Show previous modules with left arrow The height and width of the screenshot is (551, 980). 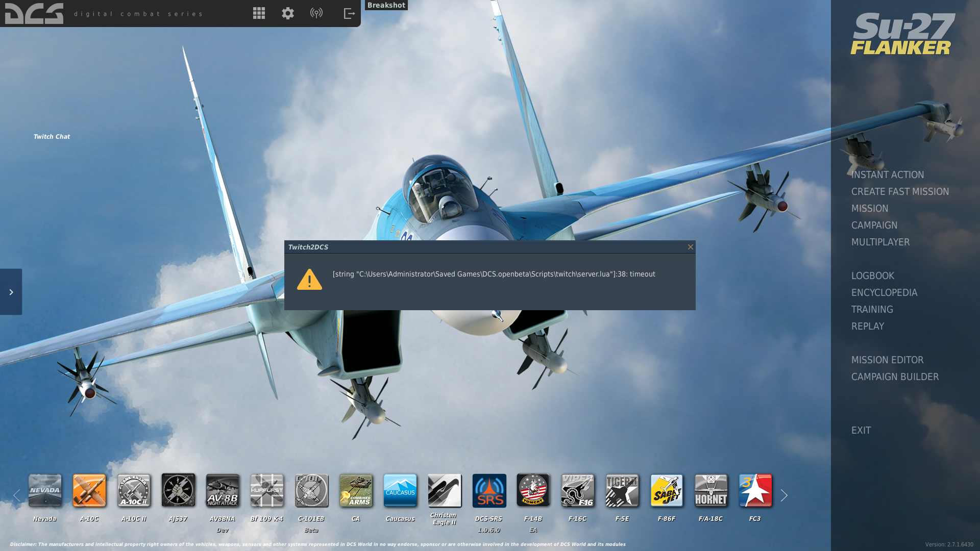coord(17,495)
